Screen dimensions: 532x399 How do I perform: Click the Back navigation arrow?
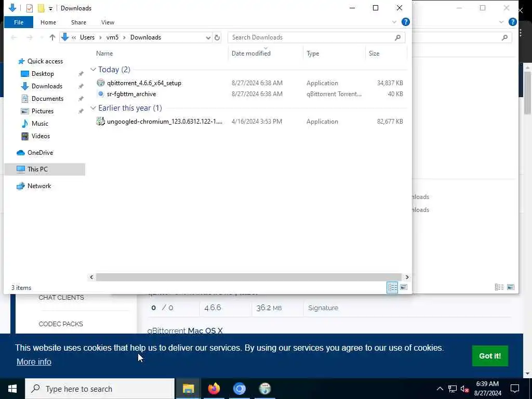(14, 37)
